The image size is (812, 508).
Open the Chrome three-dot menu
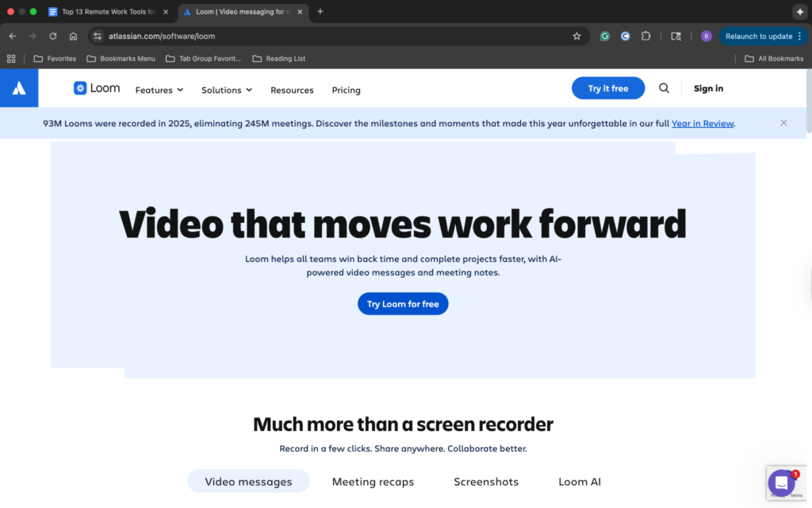(800, 37)
